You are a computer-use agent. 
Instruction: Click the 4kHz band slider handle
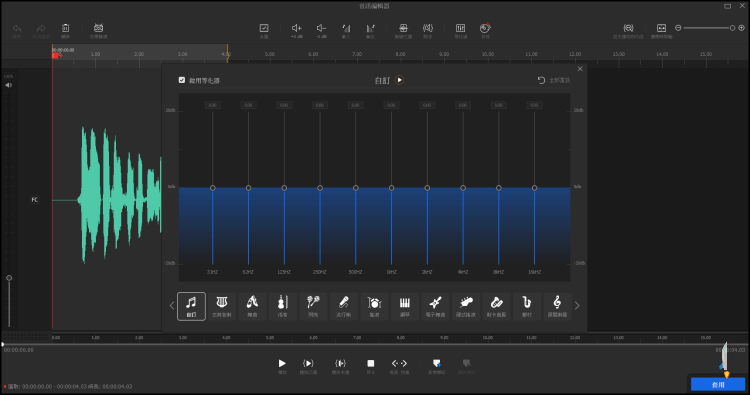(x=463, y=188)
